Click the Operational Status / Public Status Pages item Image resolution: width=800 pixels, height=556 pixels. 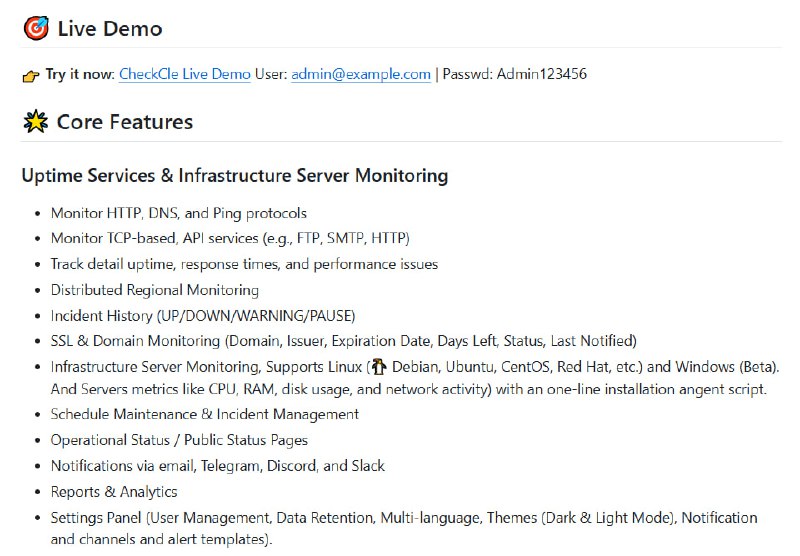pyautogui.click(x=179, y=440)
